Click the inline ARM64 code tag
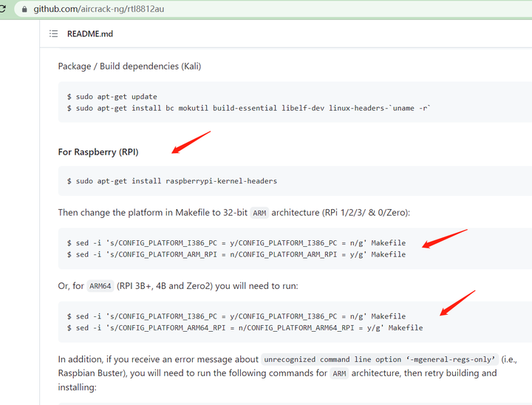Viewport: 532px width, 405px height. coord(100,286)
